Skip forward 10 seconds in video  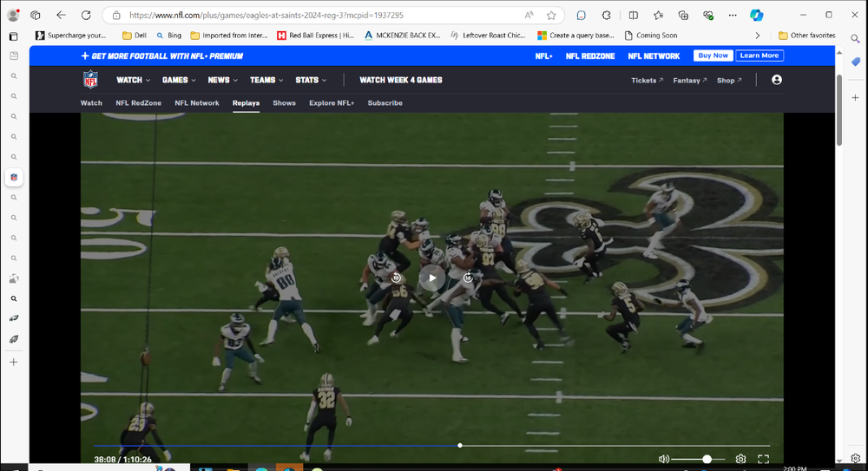[x=468, y=278]
